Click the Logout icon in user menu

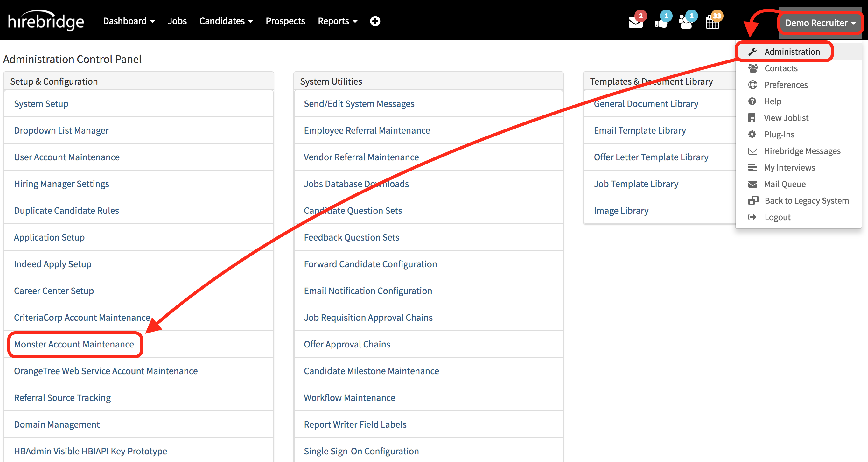(752, 217)
